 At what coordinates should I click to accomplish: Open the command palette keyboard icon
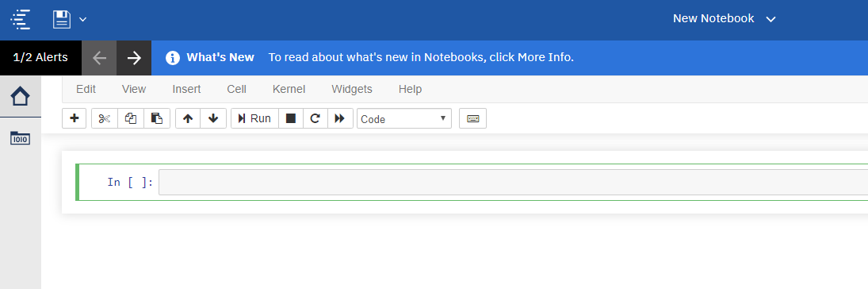[x=472, y=118]
